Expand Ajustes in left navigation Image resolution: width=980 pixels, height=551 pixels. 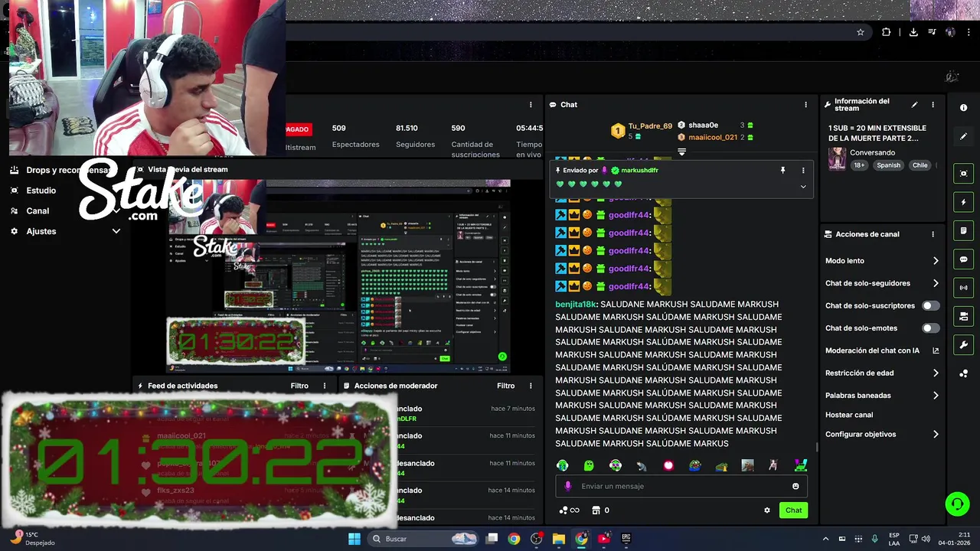pyautogui.click(x=116, y=231)
